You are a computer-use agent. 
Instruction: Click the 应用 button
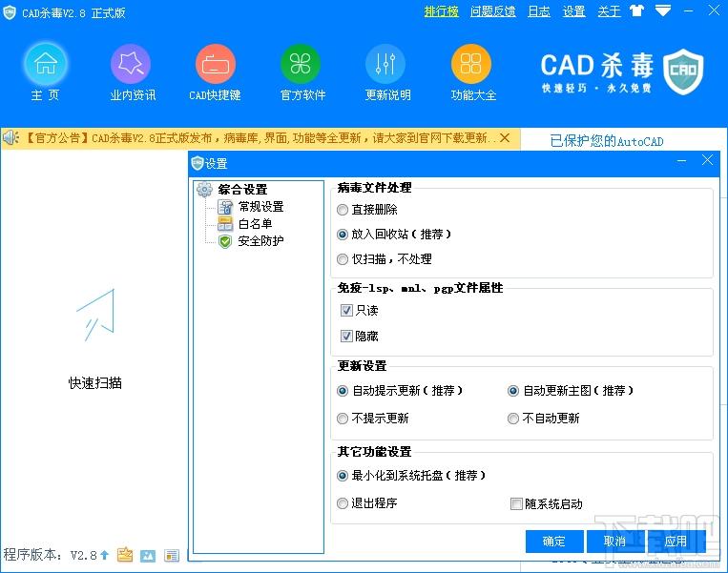[x=676, y=542]
